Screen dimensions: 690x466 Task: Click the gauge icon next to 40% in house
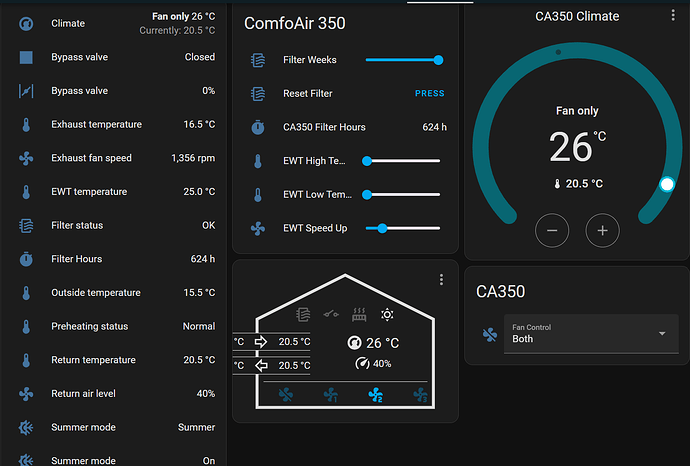pyautogui.click(x=362, y=363)
